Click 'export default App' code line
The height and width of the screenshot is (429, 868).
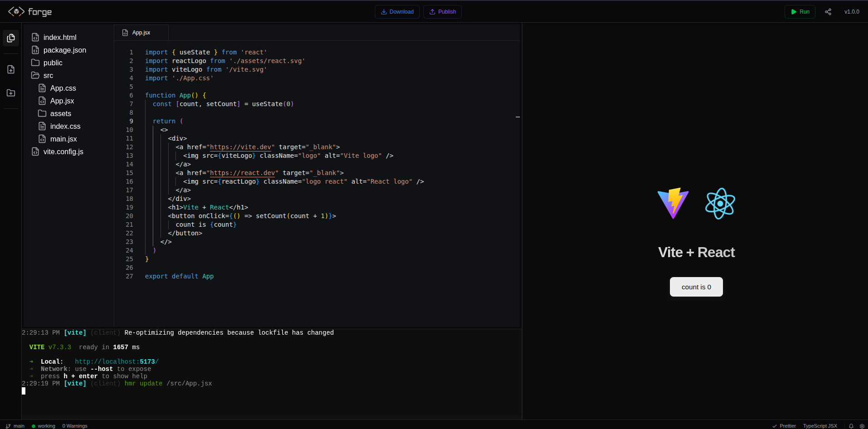pos(179,276)
